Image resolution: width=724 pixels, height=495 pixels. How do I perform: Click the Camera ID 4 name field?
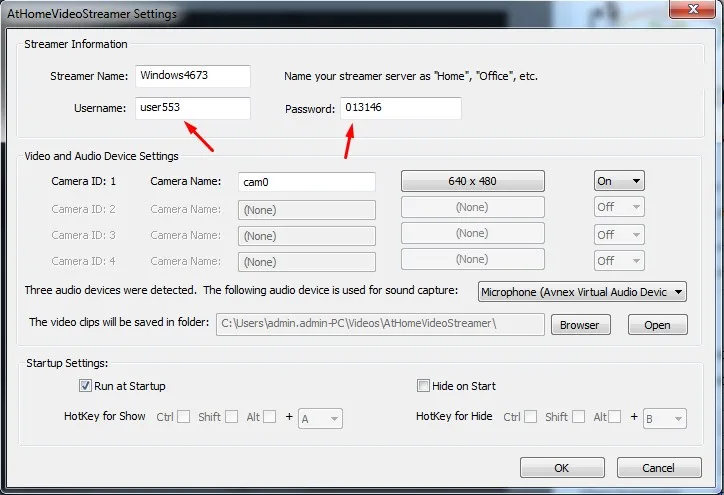[307, 262]
